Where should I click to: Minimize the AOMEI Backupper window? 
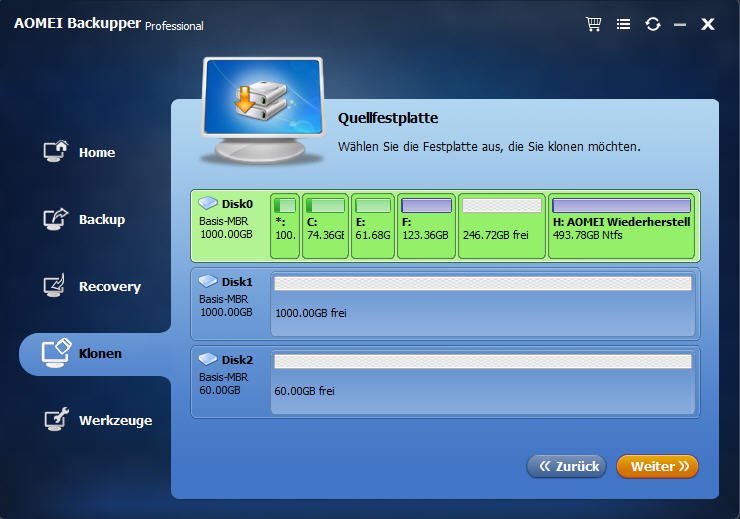tap(680, 24)
